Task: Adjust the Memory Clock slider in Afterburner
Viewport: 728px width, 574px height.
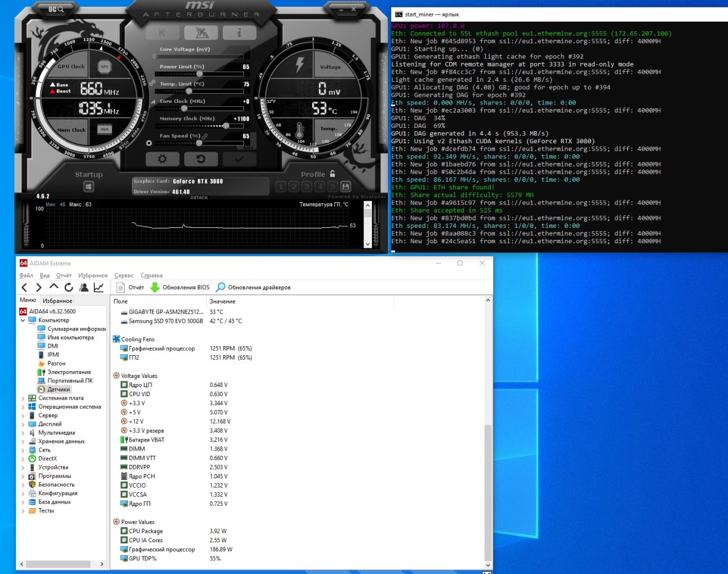Action: (199, 126)
